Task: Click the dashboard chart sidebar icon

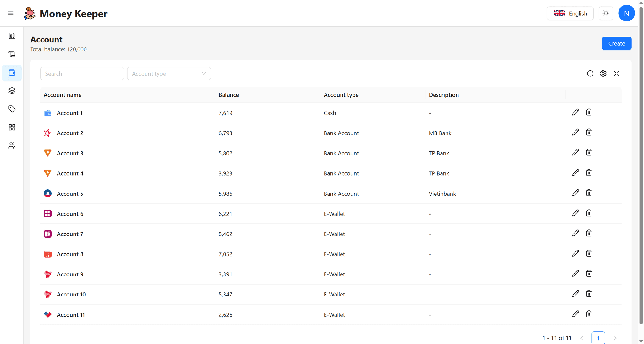Action: pyautogui.click(x=12, y=36)
